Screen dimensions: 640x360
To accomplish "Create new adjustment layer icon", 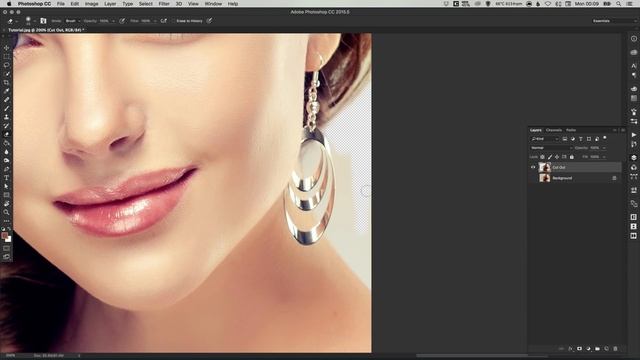I will [589, 349].
